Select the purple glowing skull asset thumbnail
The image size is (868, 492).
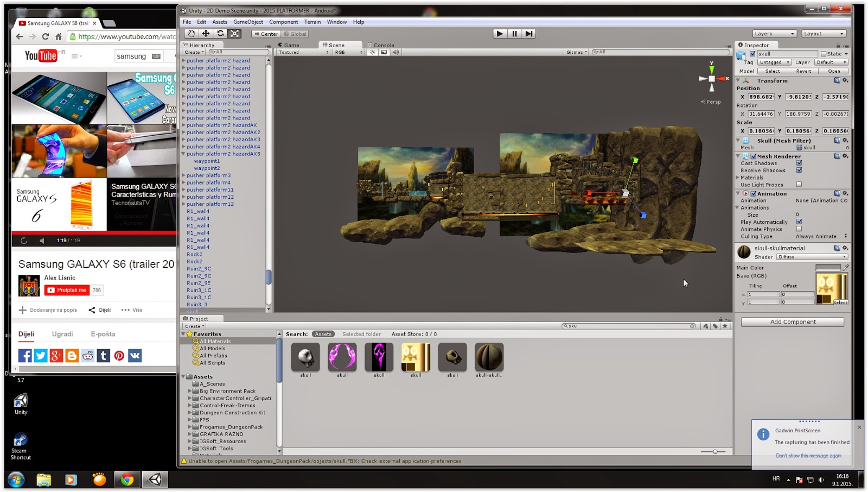click(x=379, y=357)
